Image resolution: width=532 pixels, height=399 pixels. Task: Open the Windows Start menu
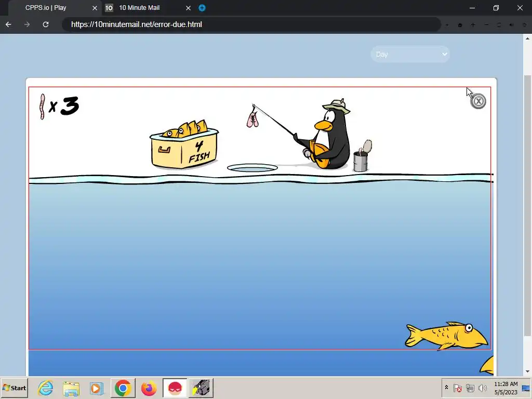coord(14,388)
